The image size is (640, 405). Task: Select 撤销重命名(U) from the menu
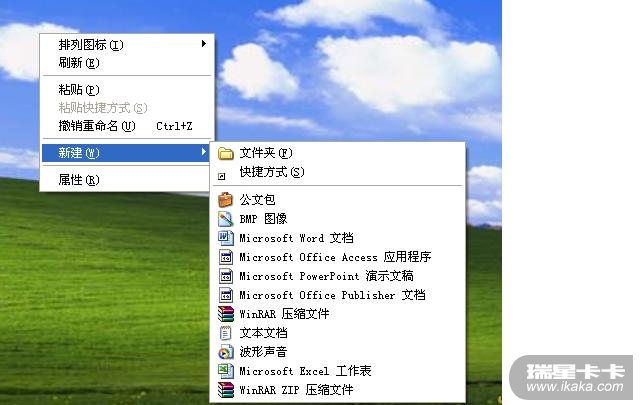point(127,126)
